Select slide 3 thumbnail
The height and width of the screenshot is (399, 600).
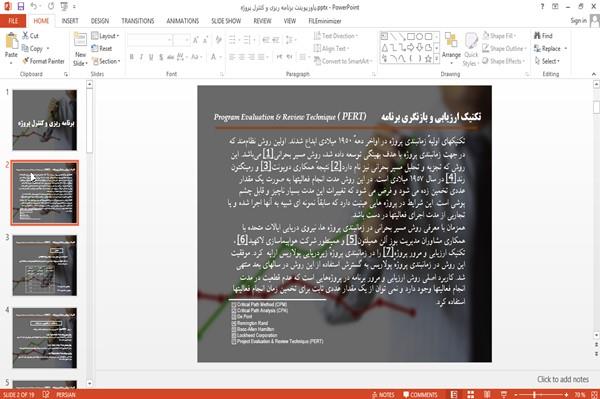pyautogui.click(x=45, y=265)
